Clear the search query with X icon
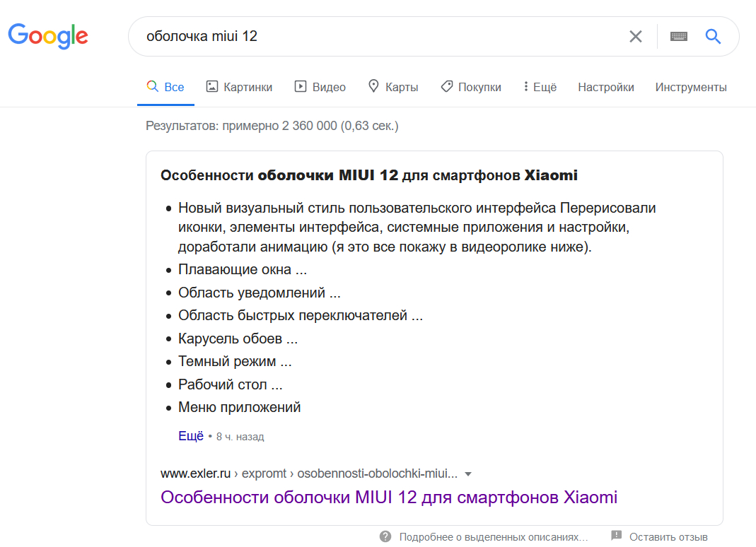Image resolution: width=756 pixels, height=547 pixels. [x=636, y=36]
